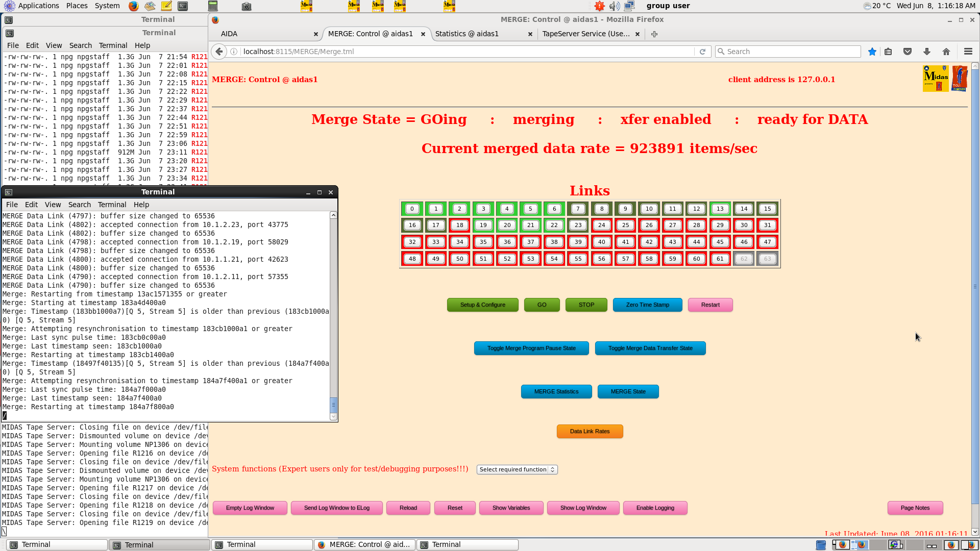Open the calculator icon in top panel
This screenshot has width=980, height=551.
click(213, 6)
